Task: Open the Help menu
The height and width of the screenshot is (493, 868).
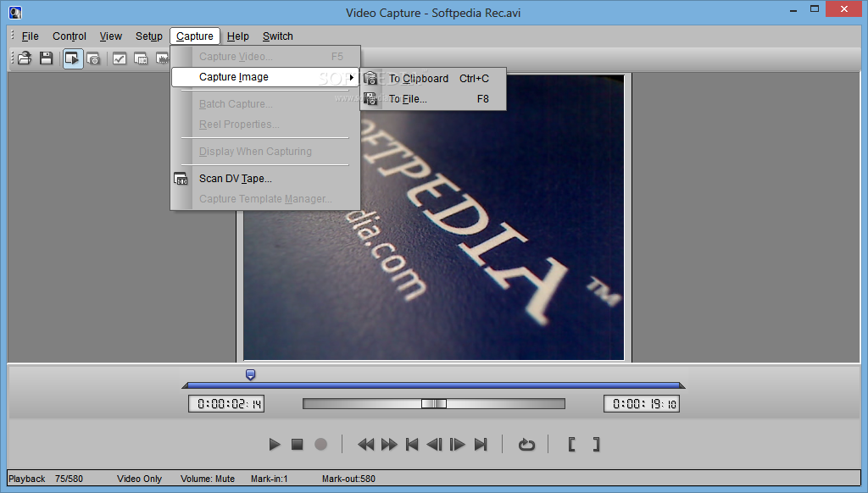Action: click(238, 36)
